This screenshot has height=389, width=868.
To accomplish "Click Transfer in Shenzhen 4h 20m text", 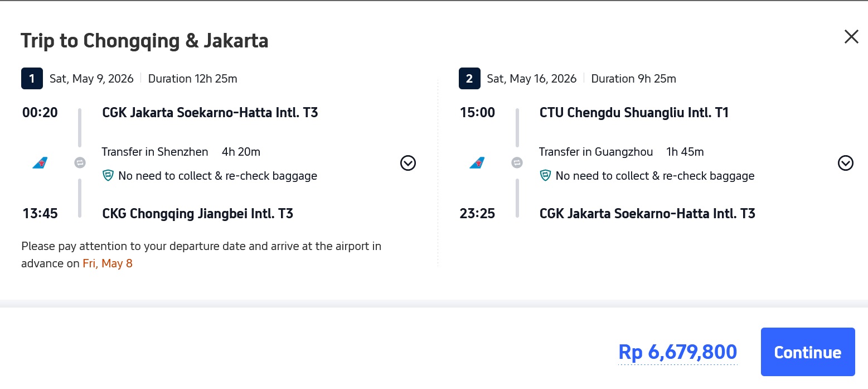I will 181,152.
